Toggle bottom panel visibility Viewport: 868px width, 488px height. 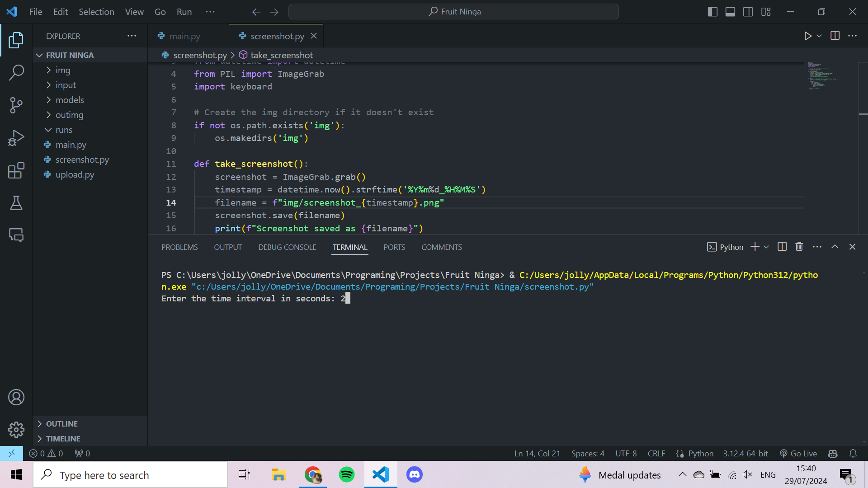(730, 12)
